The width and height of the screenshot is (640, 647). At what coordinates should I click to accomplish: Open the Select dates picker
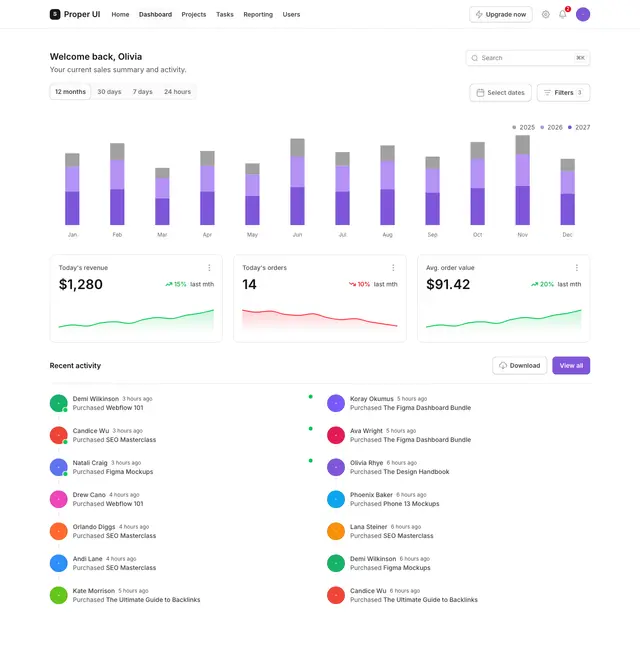click(500, 93)
